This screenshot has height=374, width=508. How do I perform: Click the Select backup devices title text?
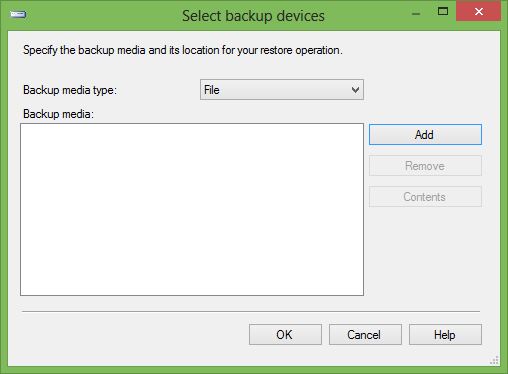coord(253,16)
